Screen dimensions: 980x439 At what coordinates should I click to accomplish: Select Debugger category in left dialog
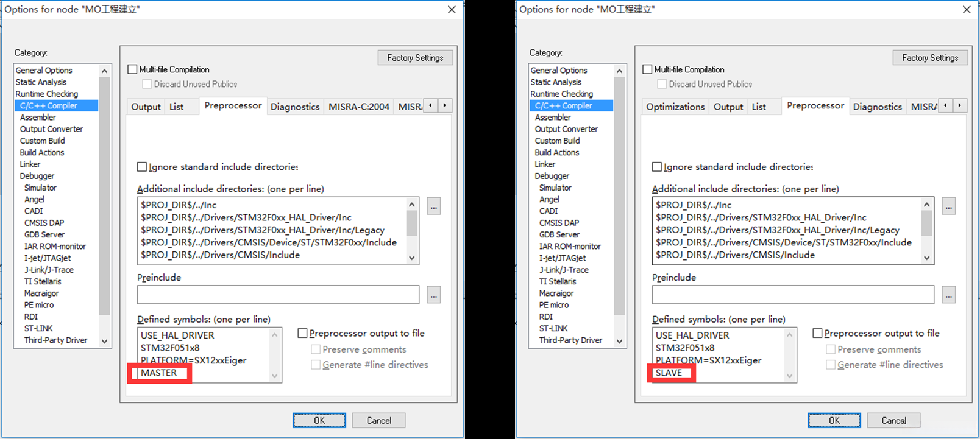click(37, 176)
